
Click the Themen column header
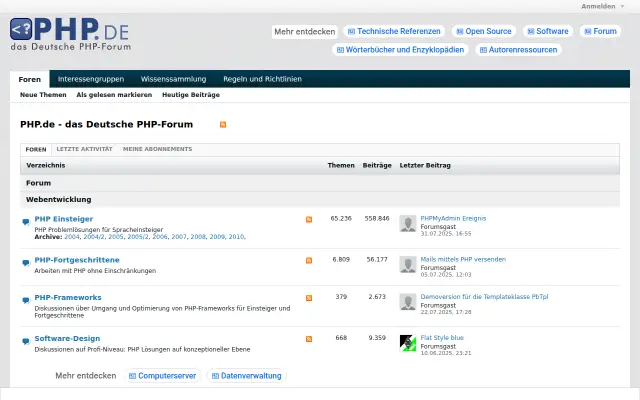coord(341,165)
